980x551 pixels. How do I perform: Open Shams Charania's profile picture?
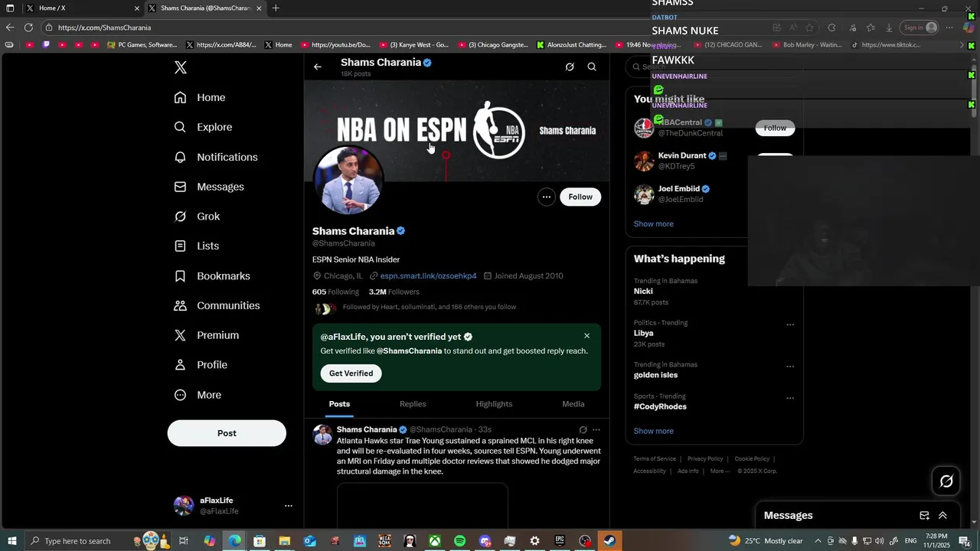pyautogui.click(x=348, y=181)
